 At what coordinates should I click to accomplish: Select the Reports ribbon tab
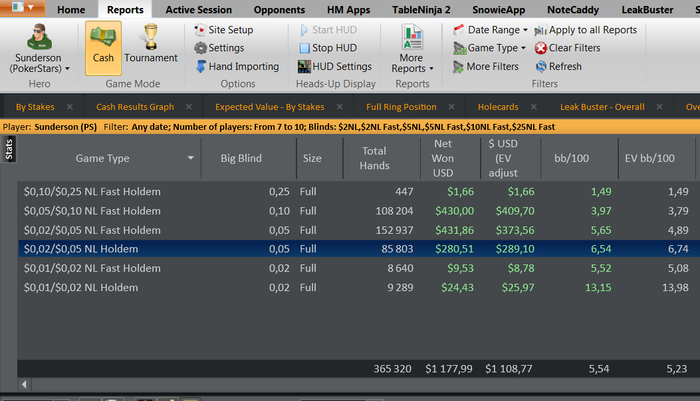(125, 9)
